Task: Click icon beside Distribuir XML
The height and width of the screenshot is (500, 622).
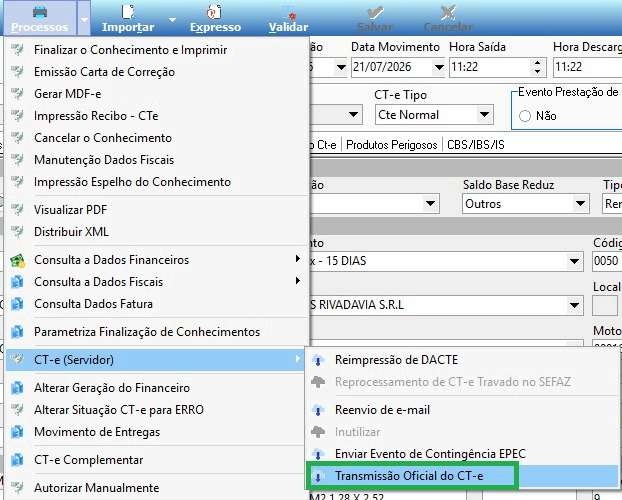Action: (17, 231)
